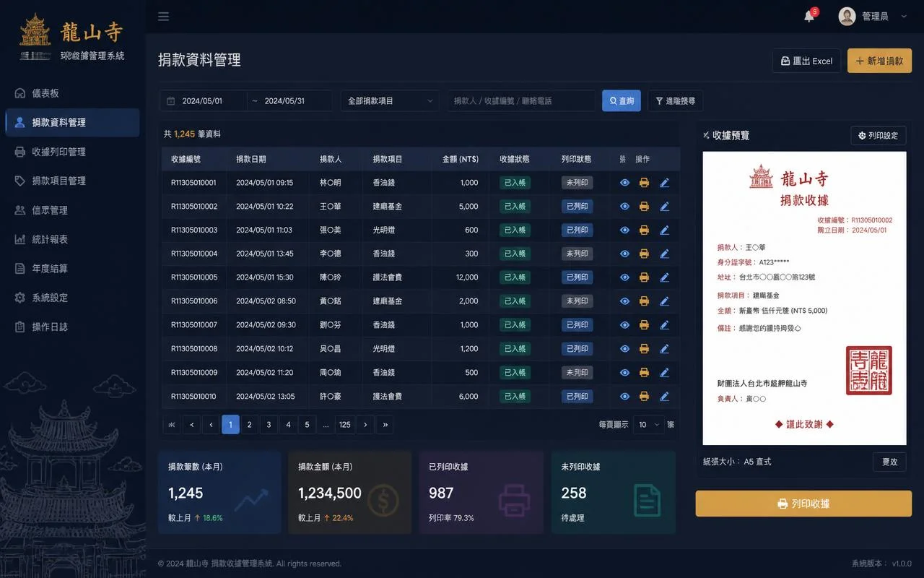View details of donation R11305010007
Image resolution: width=924 pixels, height=578 pixels.
pos(625,325)
